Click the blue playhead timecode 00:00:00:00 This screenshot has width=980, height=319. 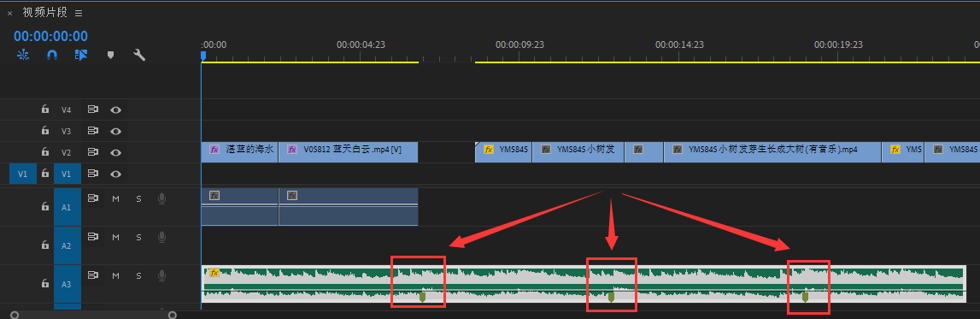click(50, 36)
